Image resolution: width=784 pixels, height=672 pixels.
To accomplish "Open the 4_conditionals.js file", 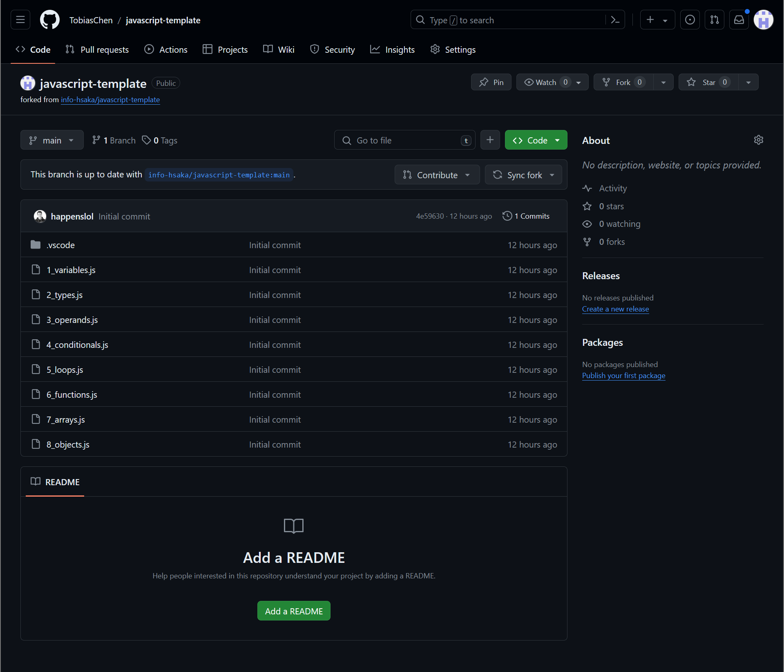I will (x=77, y=345).
